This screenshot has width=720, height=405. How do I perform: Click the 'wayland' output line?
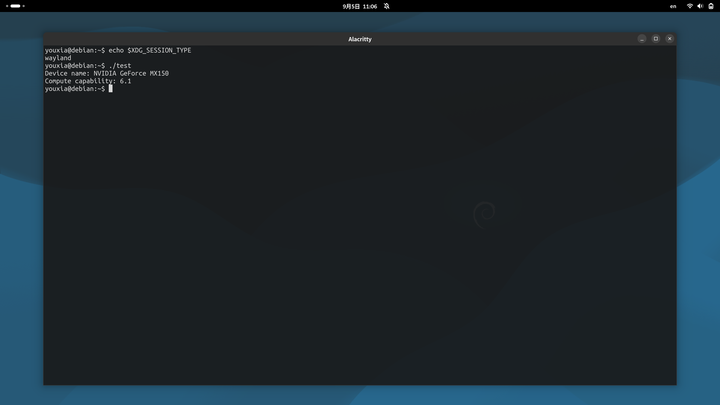pyautogui.click(x=58, y=58)
